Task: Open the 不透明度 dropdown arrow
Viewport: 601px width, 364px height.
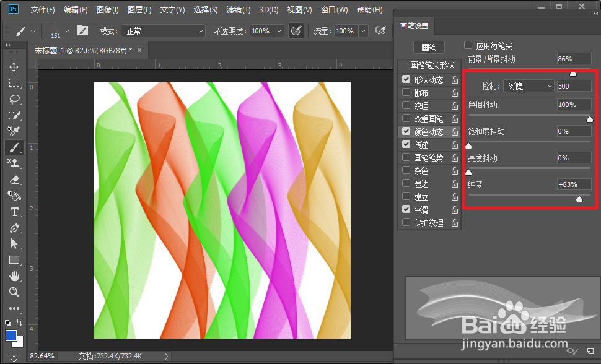Action: pyautogui.click(x=278, y=30)
